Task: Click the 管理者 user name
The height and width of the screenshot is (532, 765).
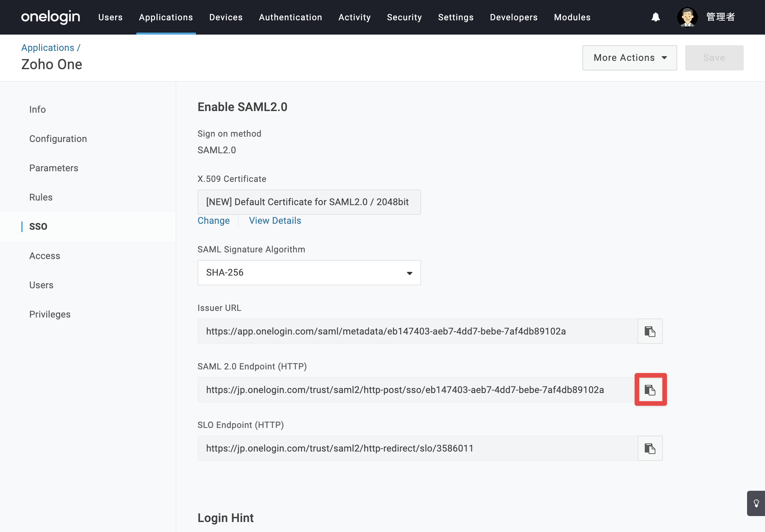Action: point(720,17)
